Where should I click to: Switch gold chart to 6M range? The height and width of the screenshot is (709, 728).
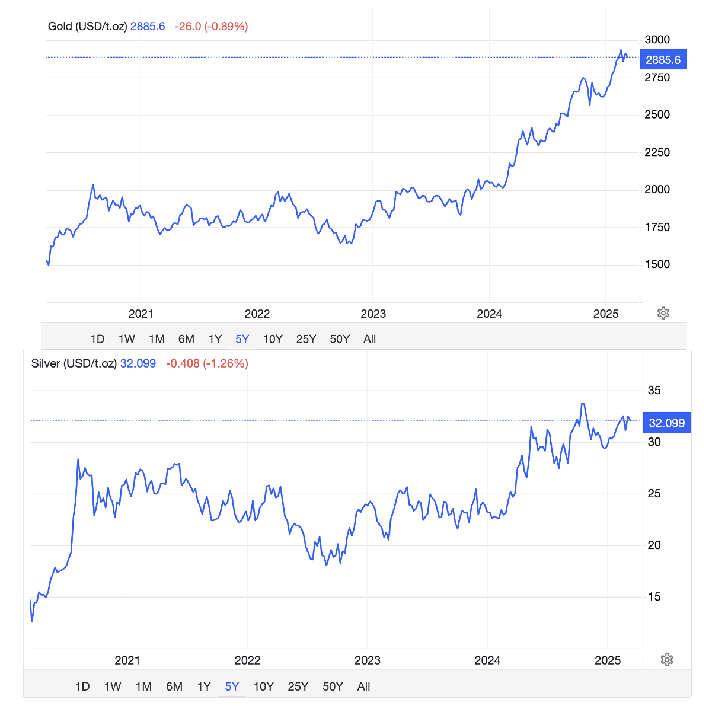pyautogui.click(x=186, y=339)
